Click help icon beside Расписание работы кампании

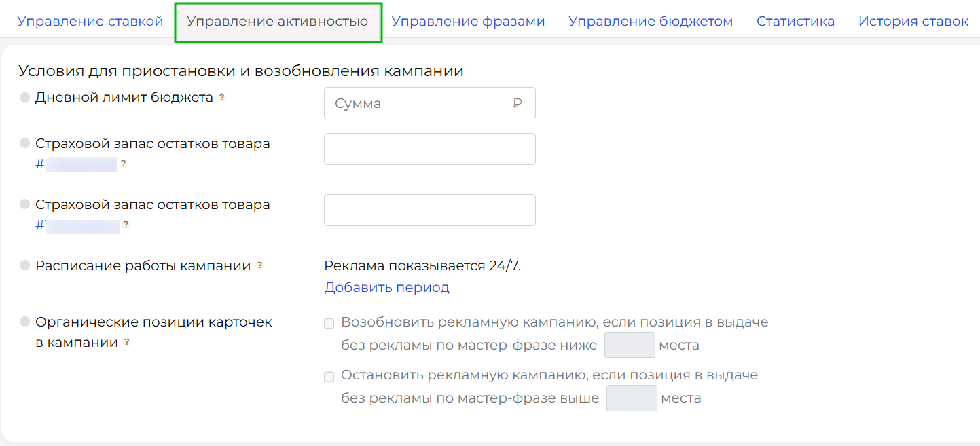(x=259, y=266)
